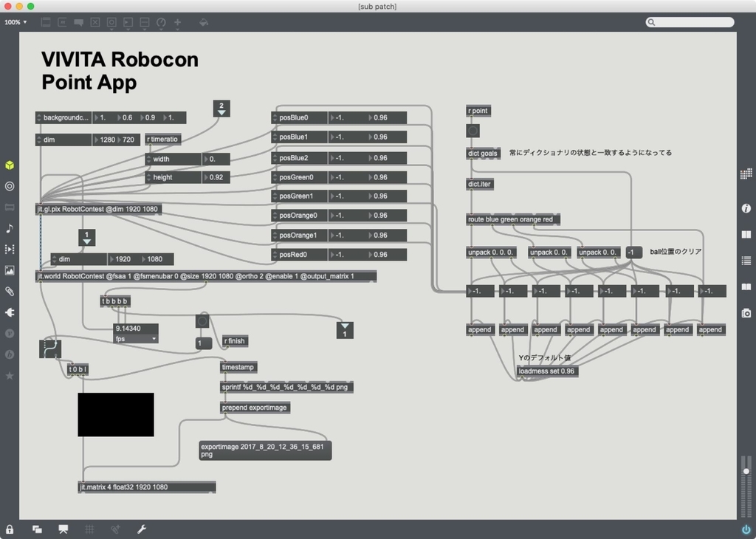Click the -1 message box beside unpack

pos(633,252)
